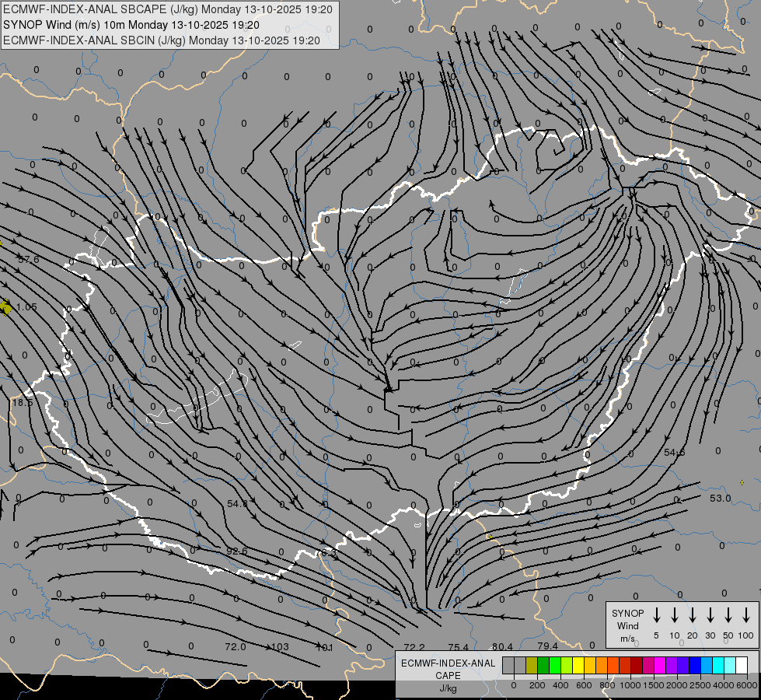The width and height of the screenshot is (761, 700).
Task: Click the 80.4 value on the map
Action: coord(502,646)
